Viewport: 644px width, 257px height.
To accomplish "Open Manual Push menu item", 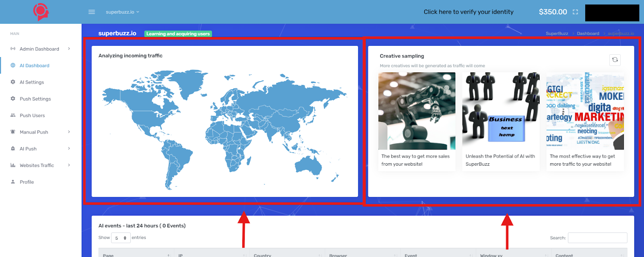I will tap(34, 132).
